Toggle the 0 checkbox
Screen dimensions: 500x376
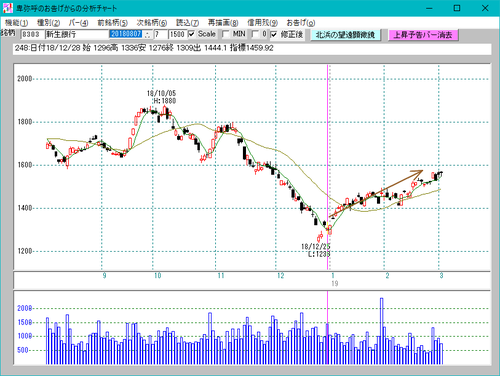click(255, 34)
